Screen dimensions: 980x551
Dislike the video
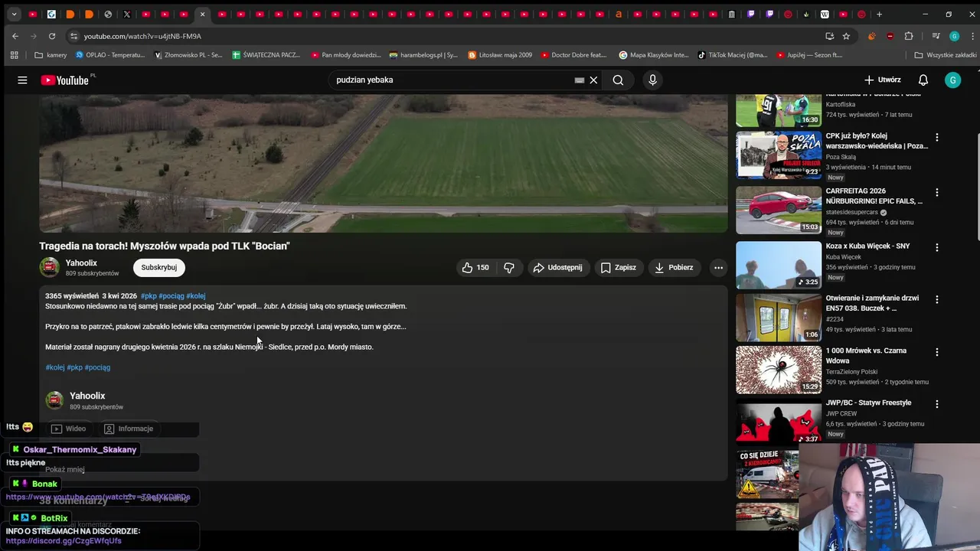point(509,267)
